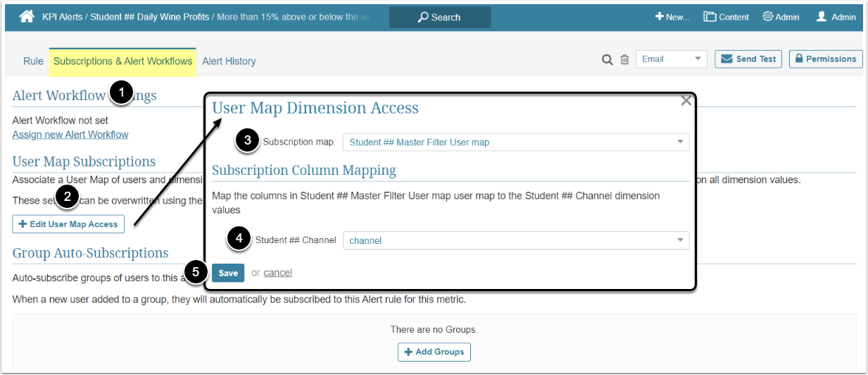Switch to the Alert History tab
Image resolution: width=868 pixels, height=375 pixels.
tap(229, 61)
